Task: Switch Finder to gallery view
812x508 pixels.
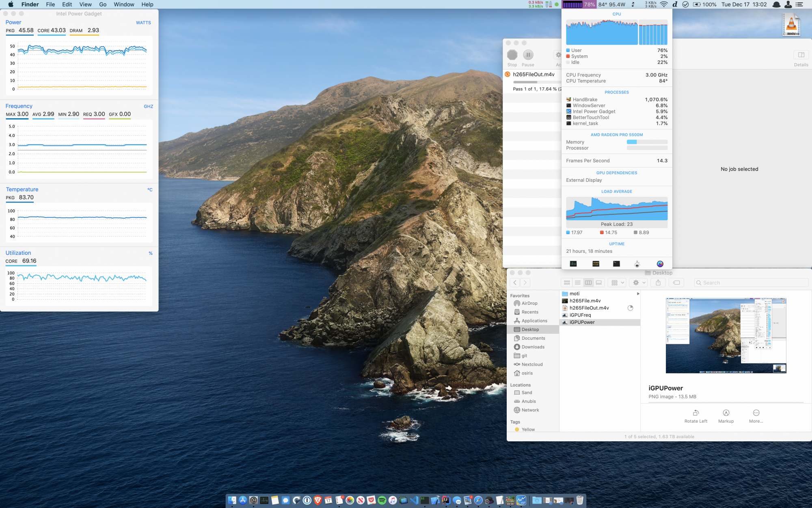Action: [599, 282]
